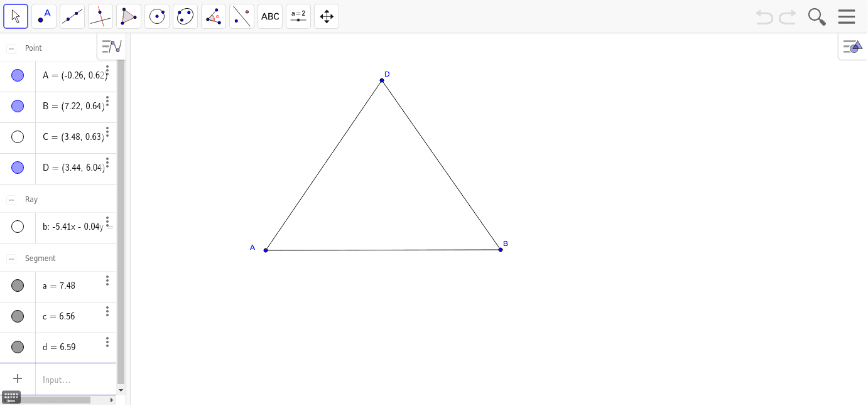Image resolution: width=868 pixels, height=406 pixels.
Task: Select point D on the triangle
Action: click(x=382, y=80)
